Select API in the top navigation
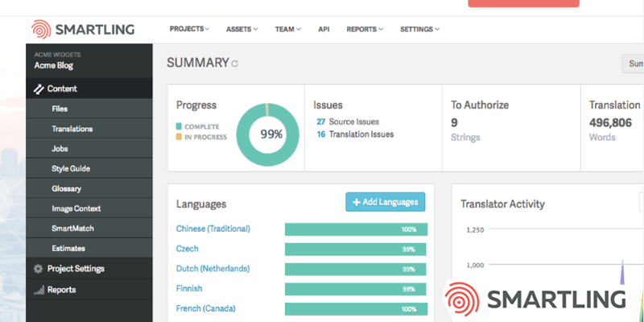Image resolution: width=644 pixels, height=322 pixels. (324, 29)
